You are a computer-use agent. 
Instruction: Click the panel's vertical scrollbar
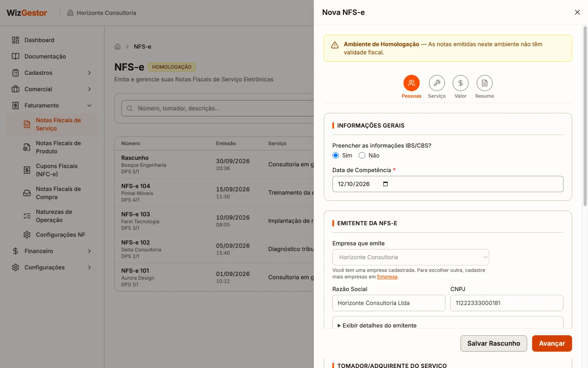[585, 116]
